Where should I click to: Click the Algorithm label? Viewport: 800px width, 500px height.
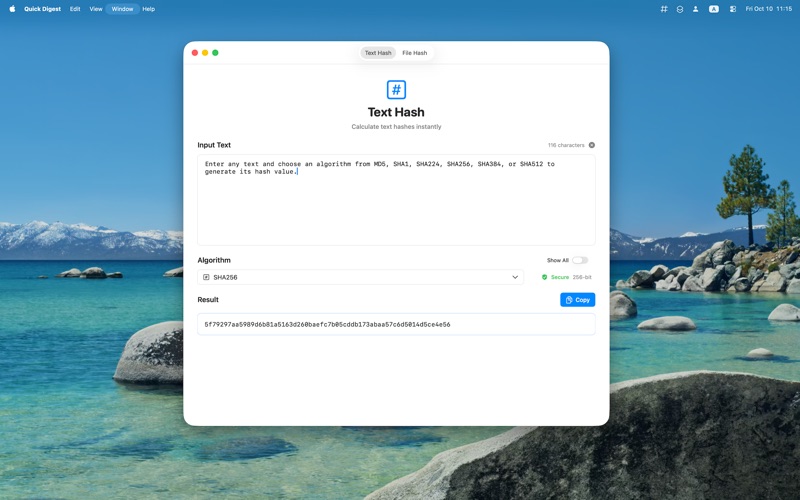click(x=214, y=260)
